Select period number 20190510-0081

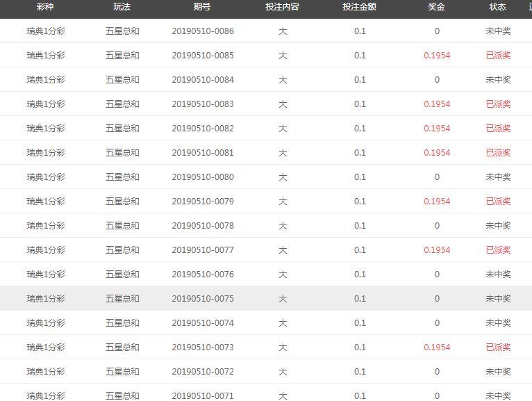coord(203,153)
